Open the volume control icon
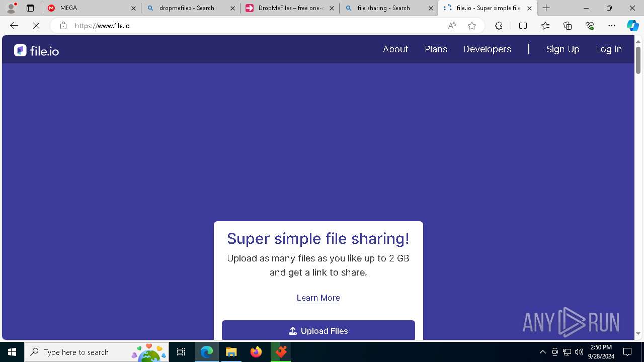Screen dimensions: 644x362 click(x=579, y=352)
